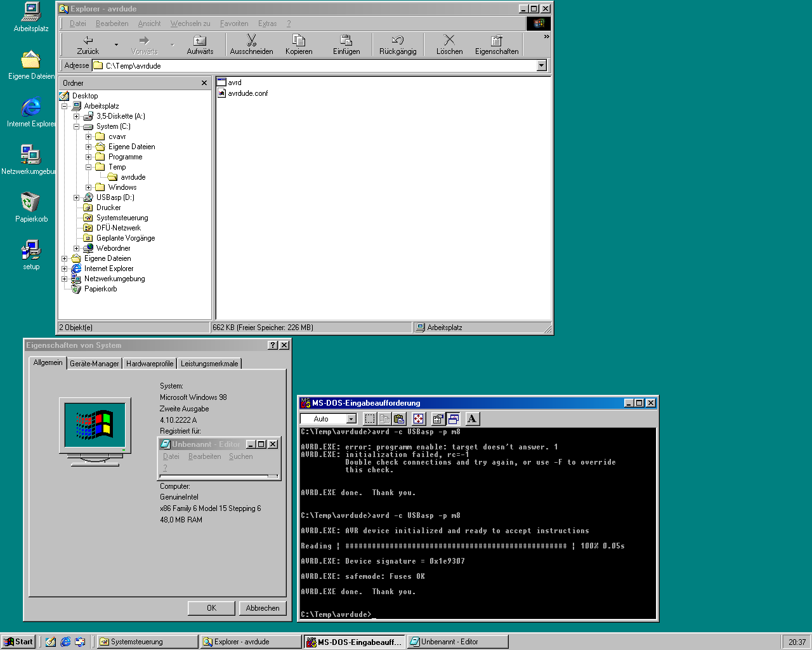
Task: Click the help question mark in system properties
Action: click(x=273, y=345)
